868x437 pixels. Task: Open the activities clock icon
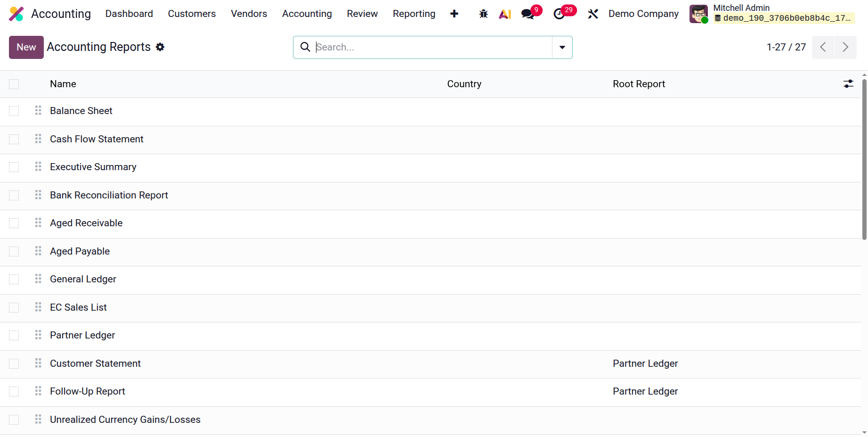click(x=559, y=14)
